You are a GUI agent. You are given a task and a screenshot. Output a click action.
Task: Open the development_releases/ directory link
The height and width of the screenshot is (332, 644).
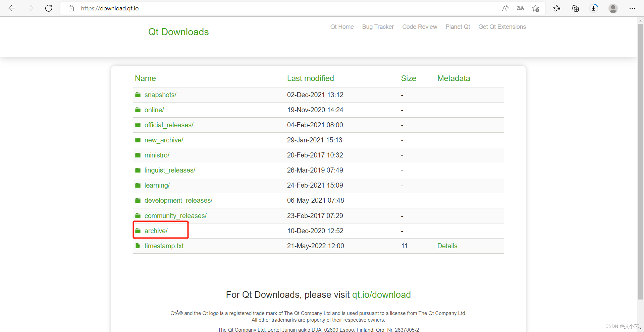(178, 200)
